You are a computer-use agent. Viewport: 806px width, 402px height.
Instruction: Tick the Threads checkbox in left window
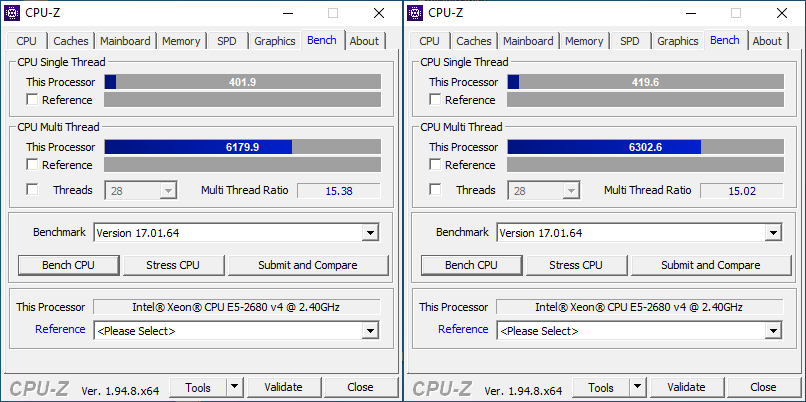point(32,190)
